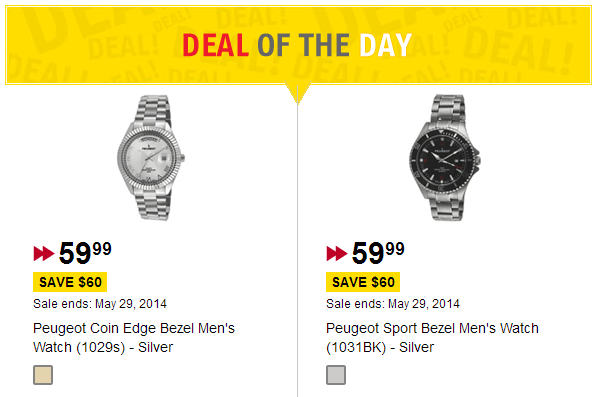Click the red double-arrow icon beside left price
603x397 pixels.
pos(44,254)
